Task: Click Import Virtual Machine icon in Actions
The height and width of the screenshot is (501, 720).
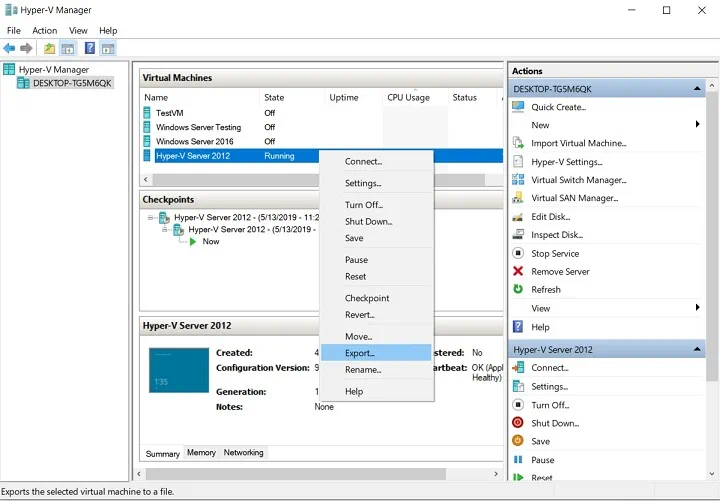Action: click(518, 143)
